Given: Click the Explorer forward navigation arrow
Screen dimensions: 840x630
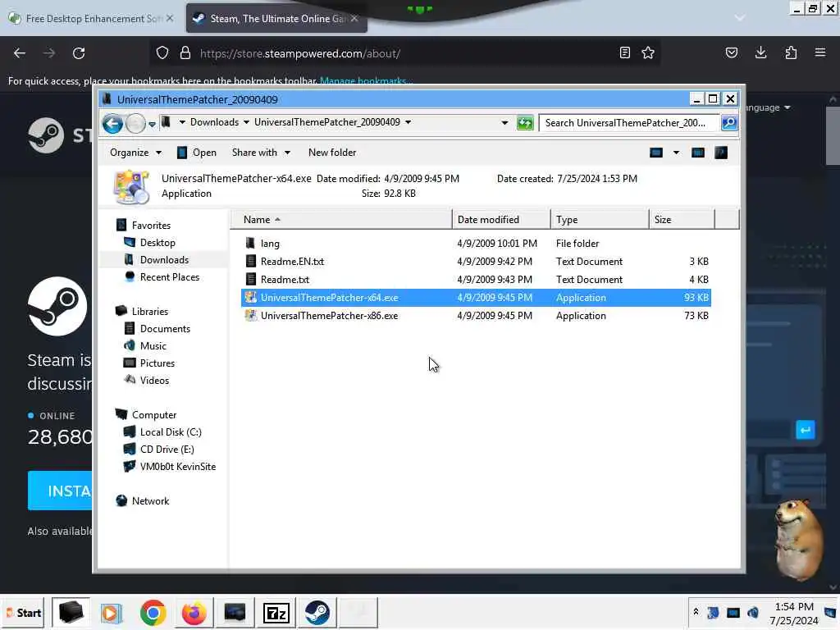Looking at the screenshot, I should pos(135,124).
